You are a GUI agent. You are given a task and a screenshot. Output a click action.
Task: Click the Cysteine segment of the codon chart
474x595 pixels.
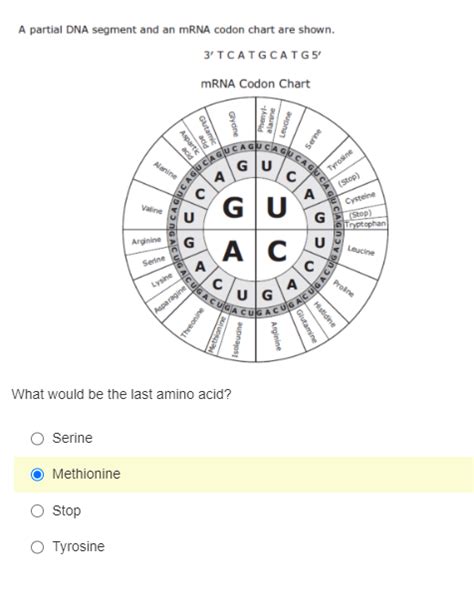[360, 197]
